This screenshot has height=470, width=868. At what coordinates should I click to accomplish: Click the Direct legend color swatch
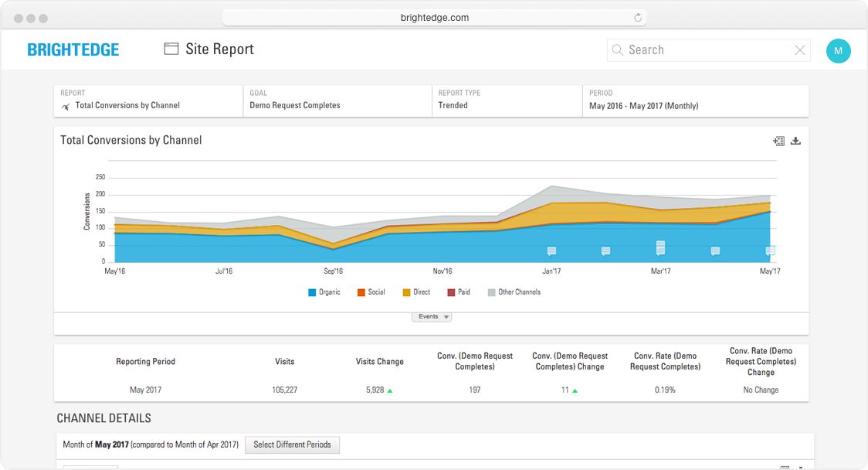tap(406, 292)
